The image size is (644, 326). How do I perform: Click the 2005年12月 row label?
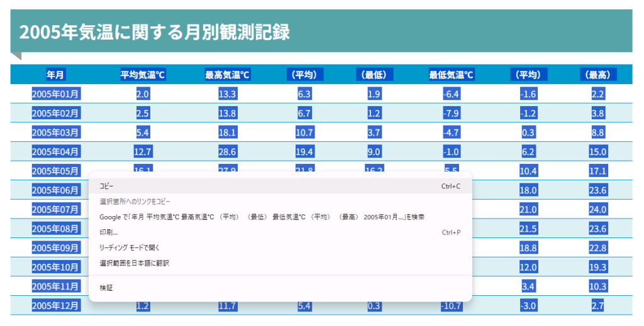click(x=55, y=306)
